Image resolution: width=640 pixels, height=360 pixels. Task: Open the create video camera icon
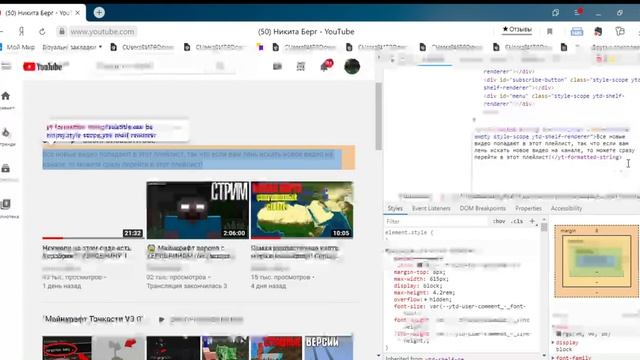[277, 66]
